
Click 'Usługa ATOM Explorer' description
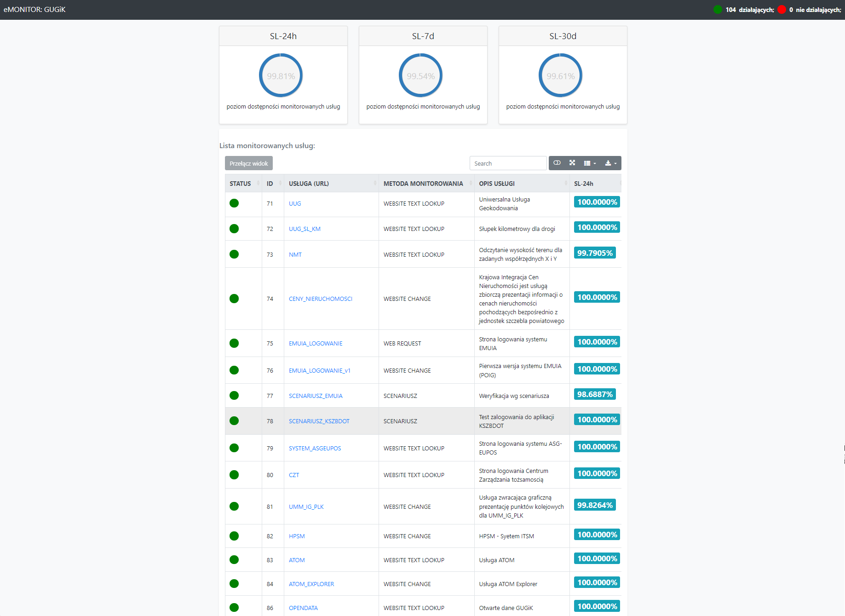point(508,584)
